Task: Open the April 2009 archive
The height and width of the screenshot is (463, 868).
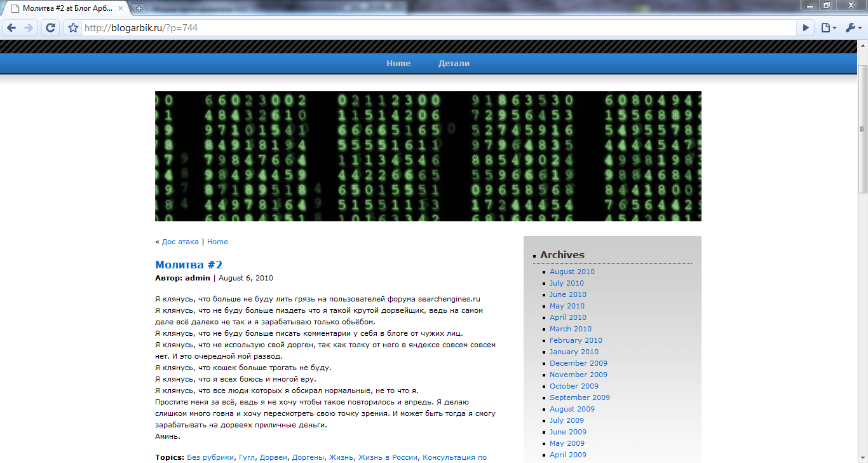Action: [568, 455]
